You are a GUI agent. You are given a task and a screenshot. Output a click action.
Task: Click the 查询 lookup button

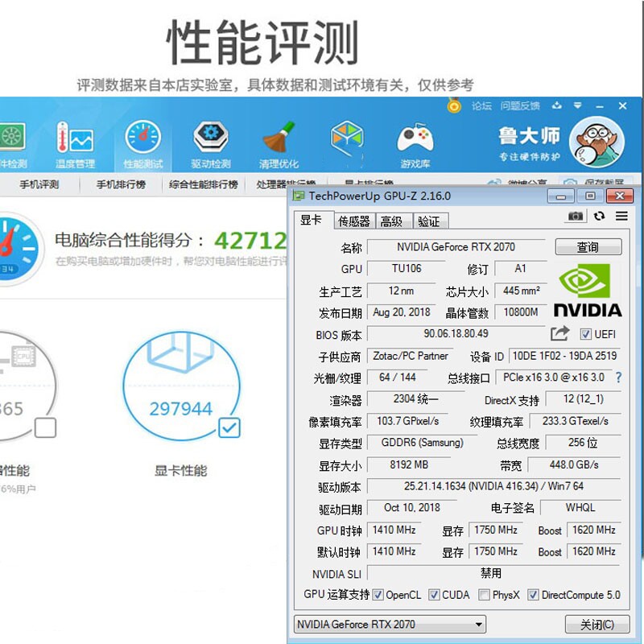click(x=588, y=247)
